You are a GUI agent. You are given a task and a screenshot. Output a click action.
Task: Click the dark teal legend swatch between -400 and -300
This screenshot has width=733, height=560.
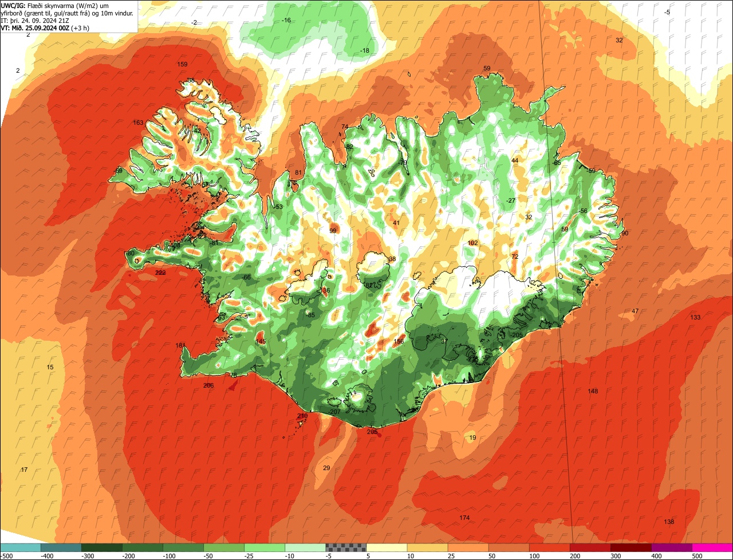click(x=61, y=547)
